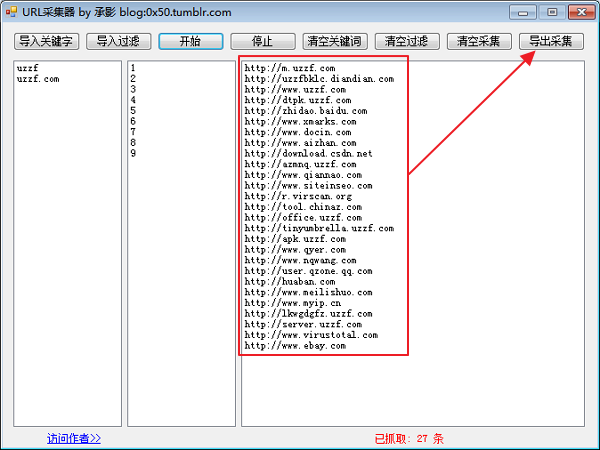Click the application icon in title bar
Viewport: 600px width, 450px height.
[11, 12]
